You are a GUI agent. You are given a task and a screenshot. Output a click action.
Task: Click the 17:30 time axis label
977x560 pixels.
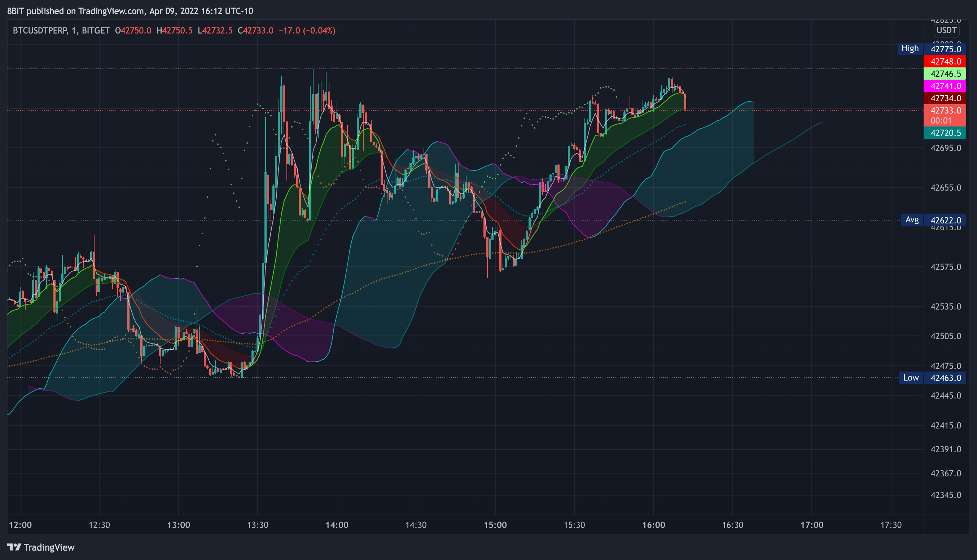pyautogui.click(x=891, y=525)
